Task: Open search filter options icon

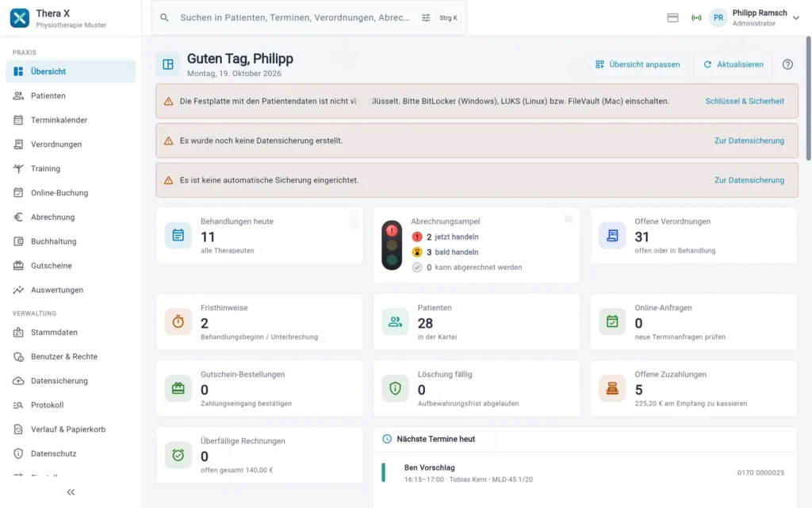Action: point(426,17)
